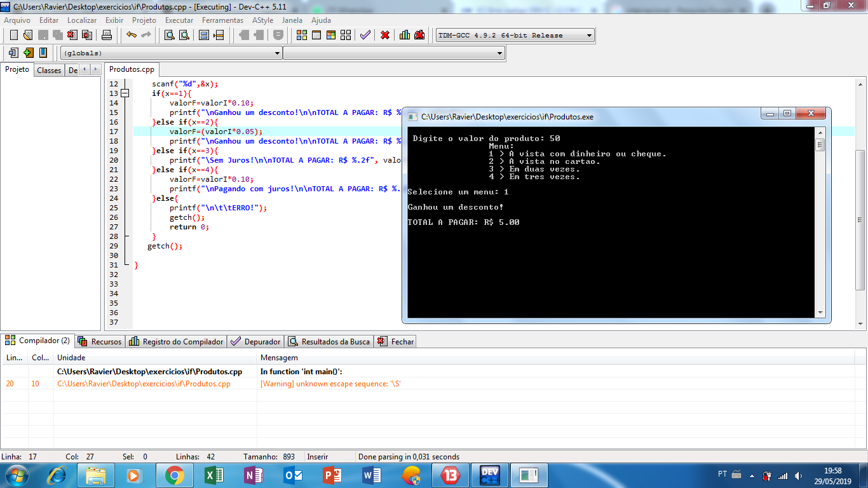Image resolution: width=868 pixels, height=488 pixels.
Task: Click the Compile and Run toolbar icon
Action: click(x=331, y=35)
